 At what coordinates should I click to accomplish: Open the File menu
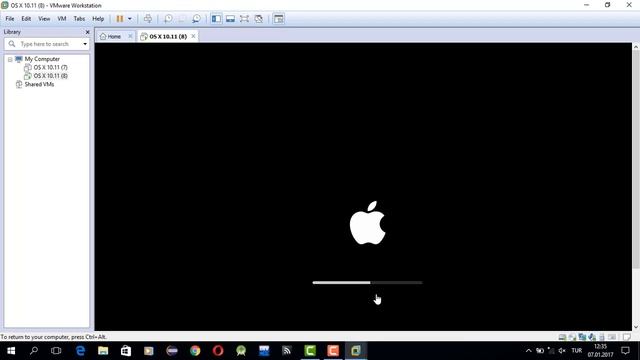click(10, 19)
